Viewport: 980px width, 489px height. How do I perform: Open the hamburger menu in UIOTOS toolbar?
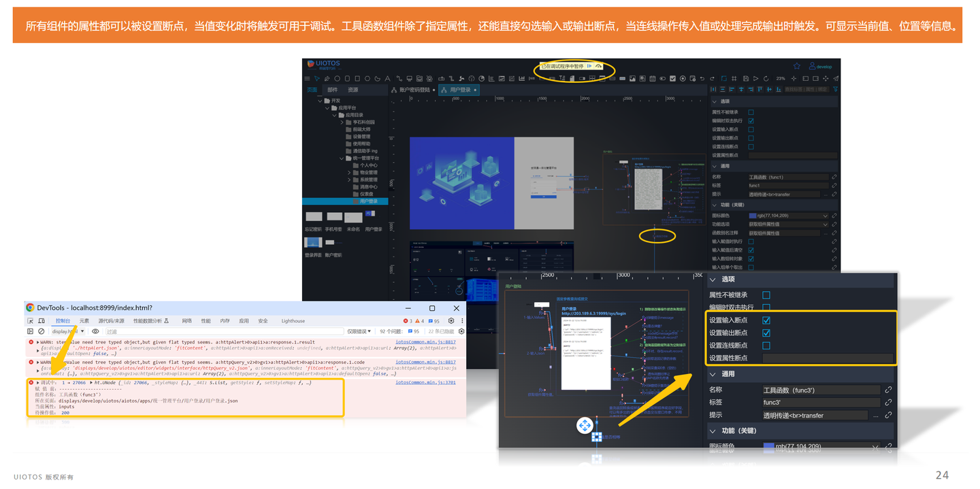tap(307, 78)
